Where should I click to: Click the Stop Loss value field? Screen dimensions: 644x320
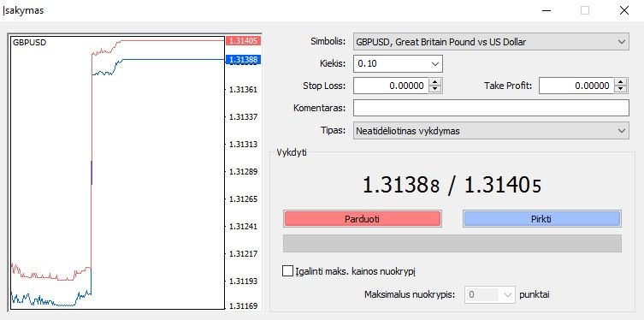click(x=391, y=86)
